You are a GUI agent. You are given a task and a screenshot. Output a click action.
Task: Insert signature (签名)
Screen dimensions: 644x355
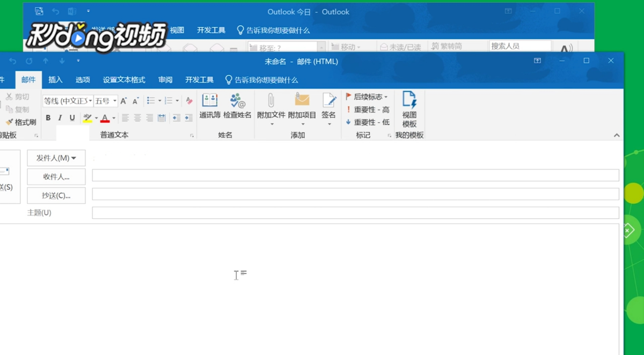[x=328, y=109]
